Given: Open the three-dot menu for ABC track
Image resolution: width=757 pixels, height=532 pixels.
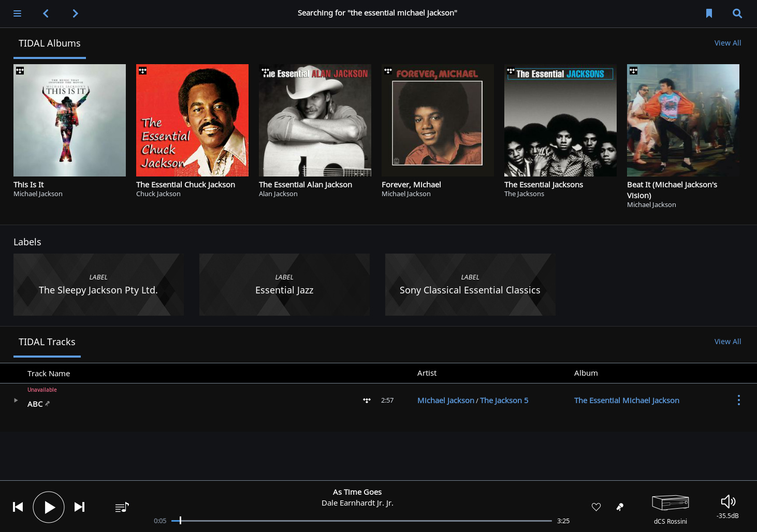Looking at the screenshot, I should tap(739, 400).
